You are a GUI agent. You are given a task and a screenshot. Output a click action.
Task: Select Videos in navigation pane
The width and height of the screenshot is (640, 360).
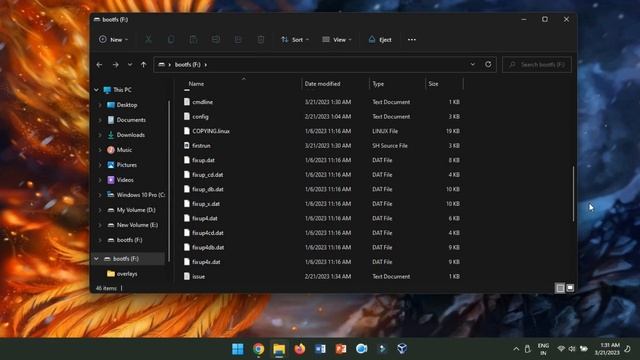[x=125, y=180]
